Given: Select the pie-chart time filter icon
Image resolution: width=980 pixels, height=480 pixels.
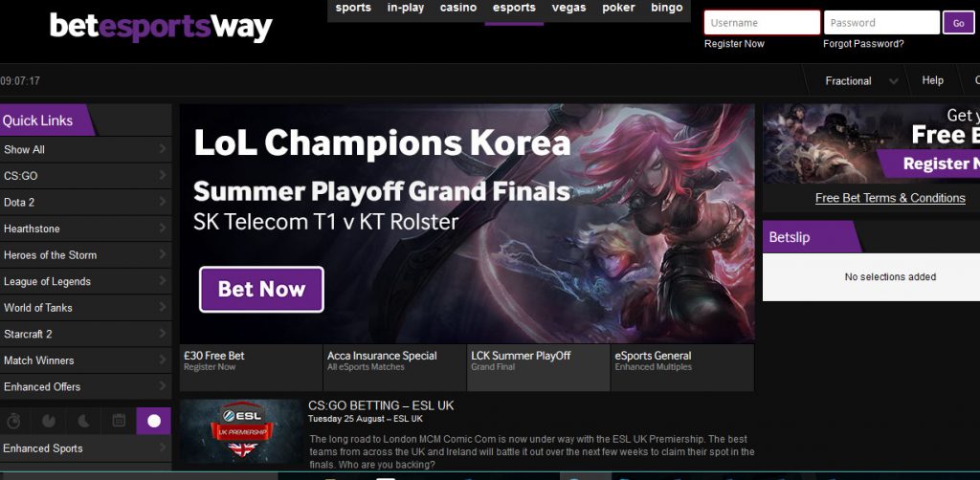Looking at the screenshot, I should 49,422.
